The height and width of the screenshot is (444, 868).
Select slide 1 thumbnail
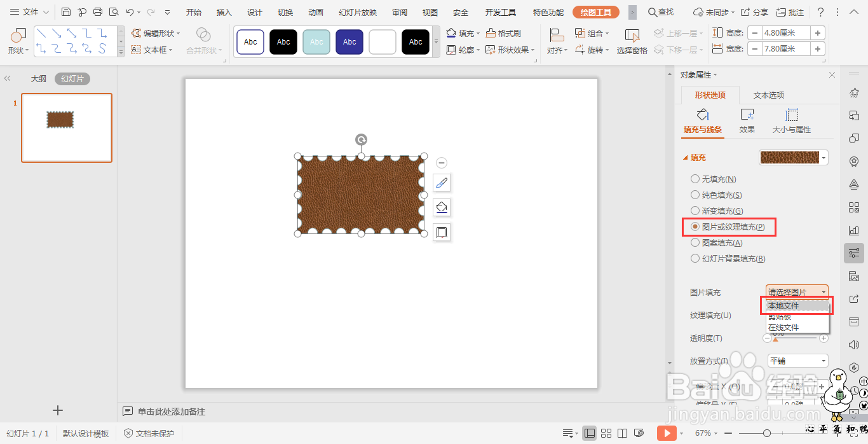click(67, 128)
